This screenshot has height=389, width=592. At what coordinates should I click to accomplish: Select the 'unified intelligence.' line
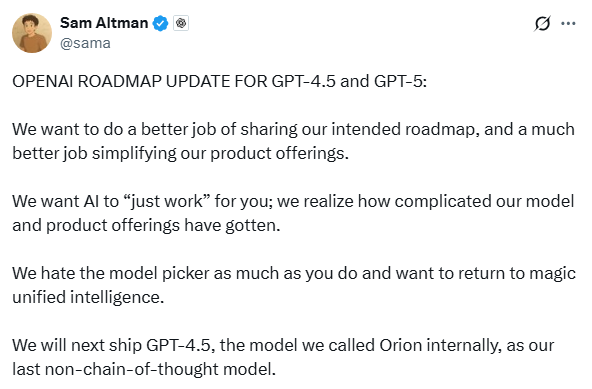[88, 297]
